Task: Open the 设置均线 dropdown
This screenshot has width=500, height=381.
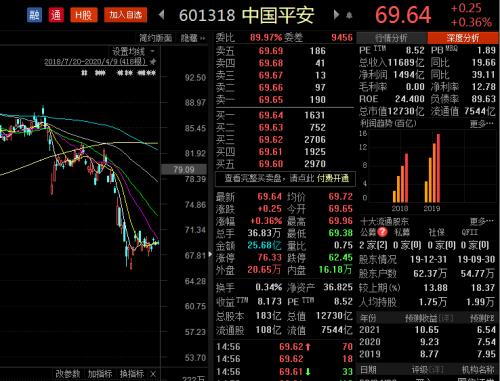Action: point(133,52)
